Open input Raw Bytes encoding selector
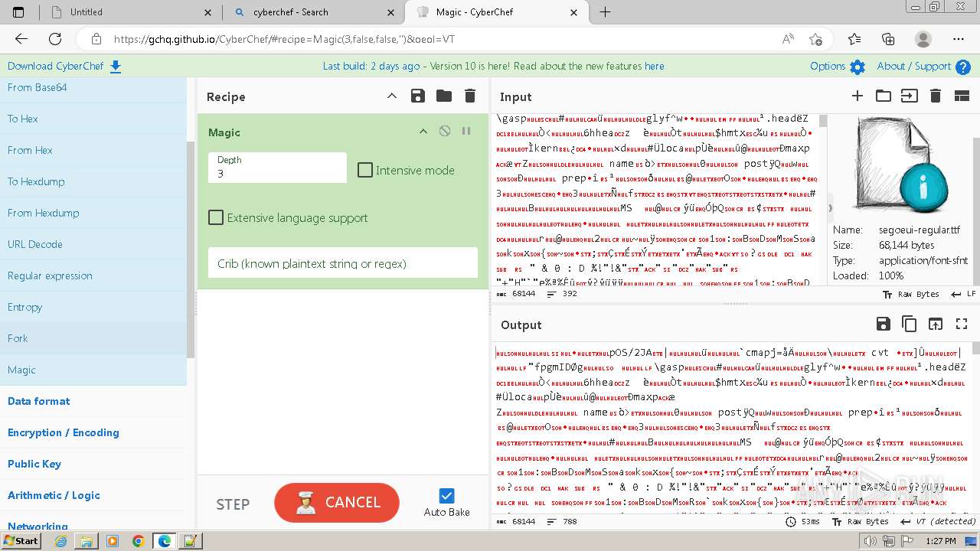The image size is (980, 551). click(x=911, y=294)
